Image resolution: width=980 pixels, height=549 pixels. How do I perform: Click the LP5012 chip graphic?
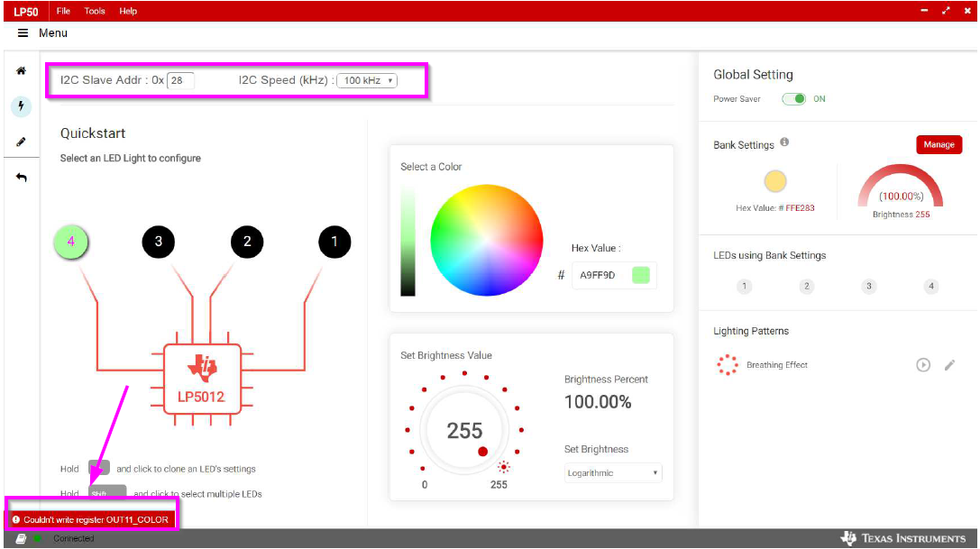[202, 379]
